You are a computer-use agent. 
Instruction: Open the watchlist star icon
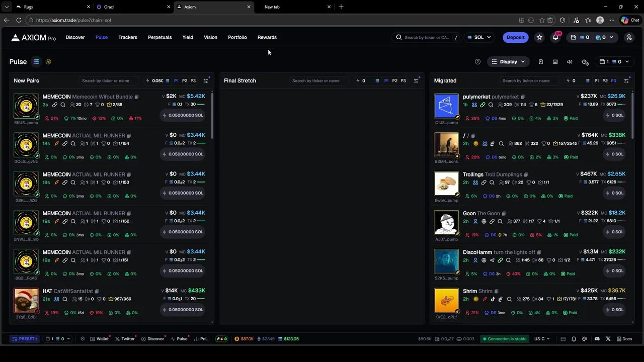pos(539,37)
